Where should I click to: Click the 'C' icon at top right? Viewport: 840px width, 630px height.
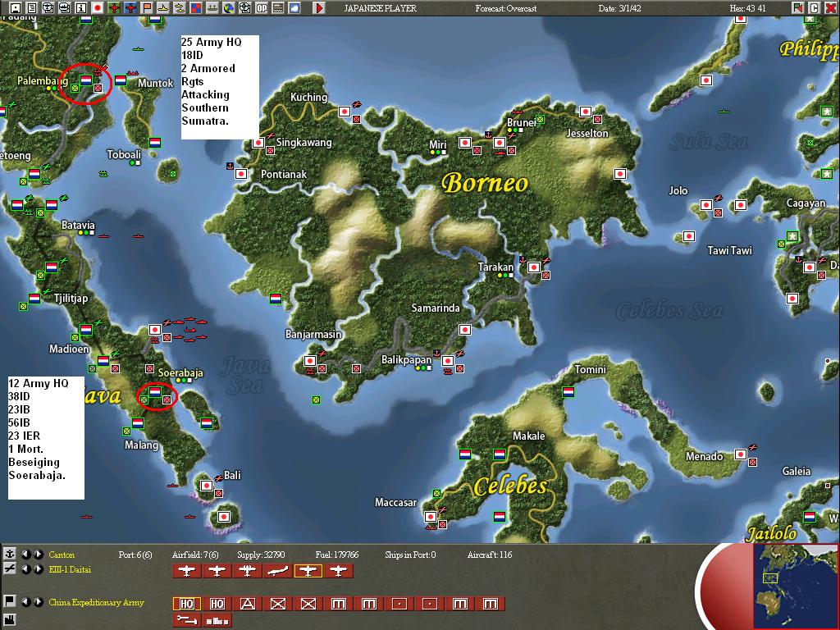[x=815, y=8]
